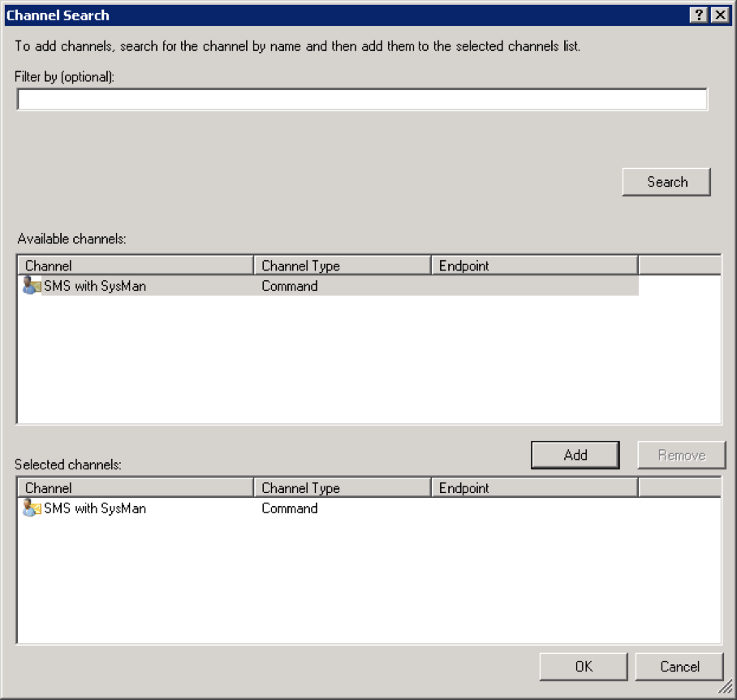
Task: Click the SMS with SysMan channel icon in Available channels
Action: (x=32, y=286)
